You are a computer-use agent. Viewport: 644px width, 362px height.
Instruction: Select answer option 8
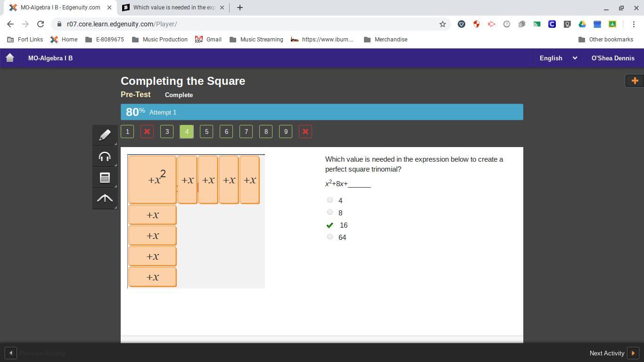click(x=330, y=212)
